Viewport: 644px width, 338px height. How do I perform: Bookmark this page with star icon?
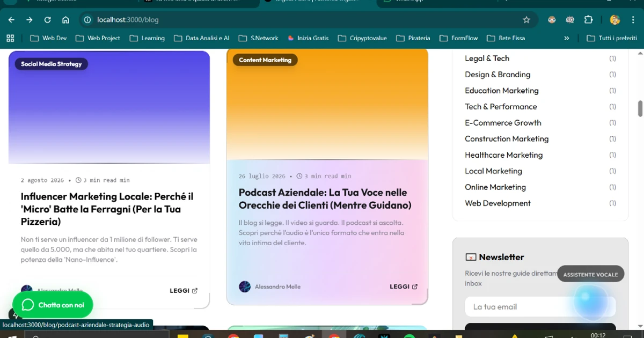(526, 20)
